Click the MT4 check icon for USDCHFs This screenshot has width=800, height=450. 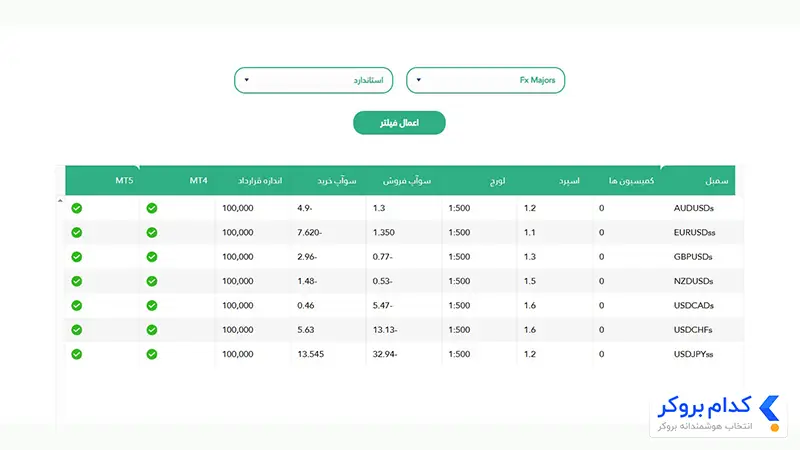coord(152,330)
